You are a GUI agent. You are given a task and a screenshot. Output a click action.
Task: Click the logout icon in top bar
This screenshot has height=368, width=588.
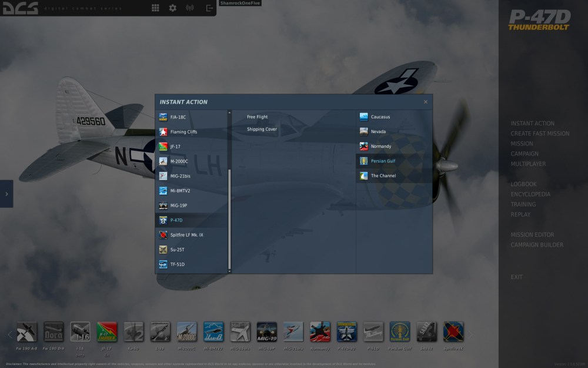(209, 8)
